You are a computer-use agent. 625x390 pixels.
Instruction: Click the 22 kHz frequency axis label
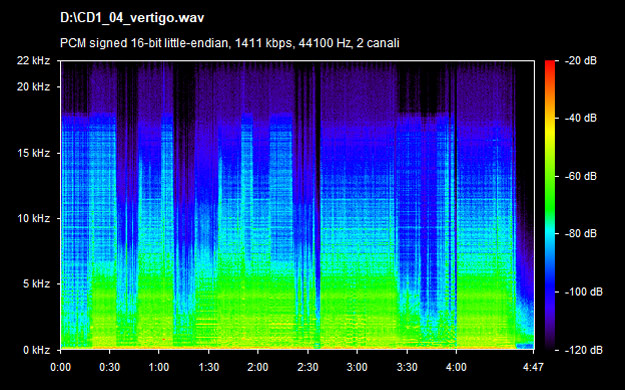pyautogui.click(x=33, y=61)
